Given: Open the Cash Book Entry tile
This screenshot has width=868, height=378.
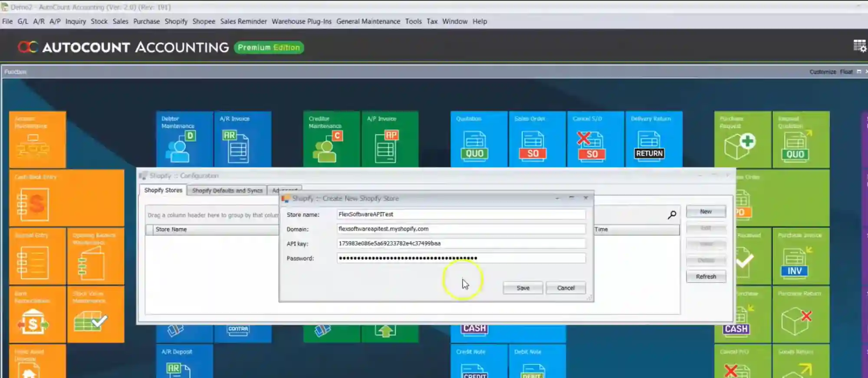Looking at the screenshot, I should point(67,197).
